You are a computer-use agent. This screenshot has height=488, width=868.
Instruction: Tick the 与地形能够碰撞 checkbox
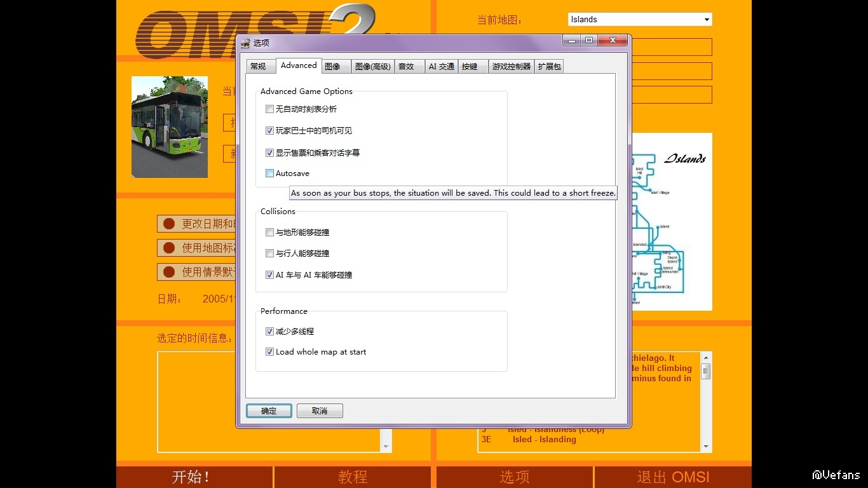(x=270, y=233)
